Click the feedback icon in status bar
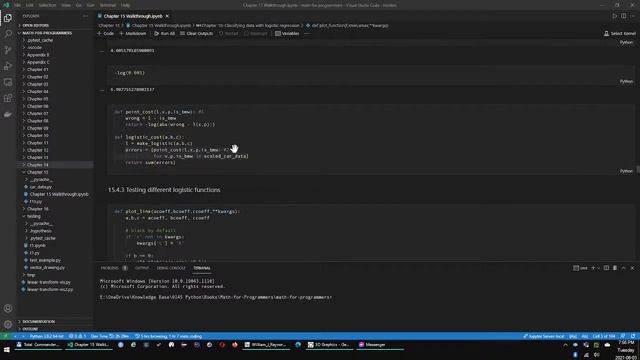This screenshot has height=360, width=640. (623, 336)
